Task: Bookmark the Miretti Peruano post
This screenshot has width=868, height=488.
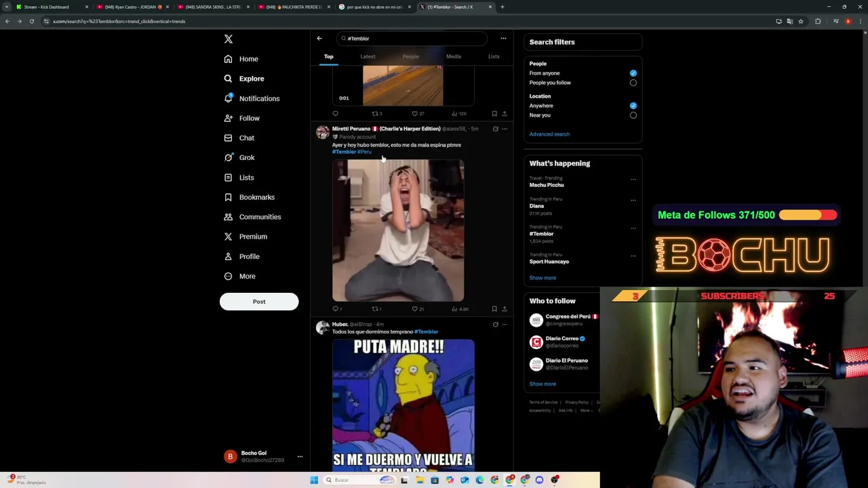Action: click(x=494, y=309)
